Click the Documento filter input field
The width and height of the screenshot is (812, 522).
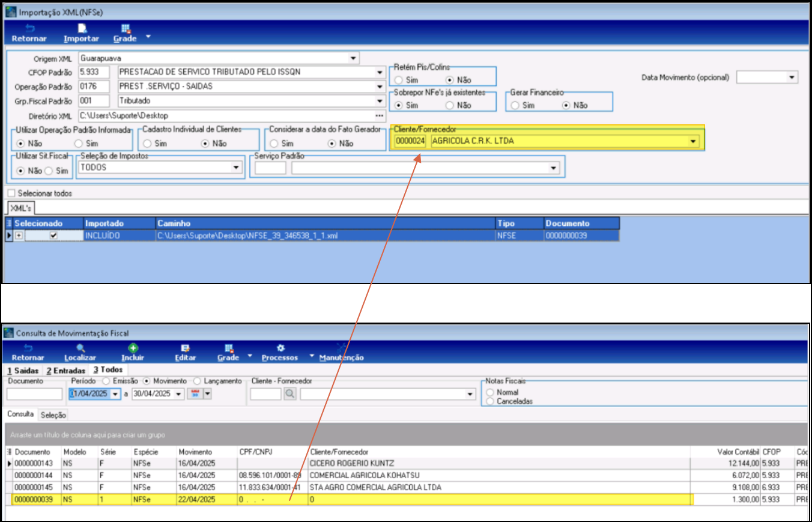click(34, 394)
